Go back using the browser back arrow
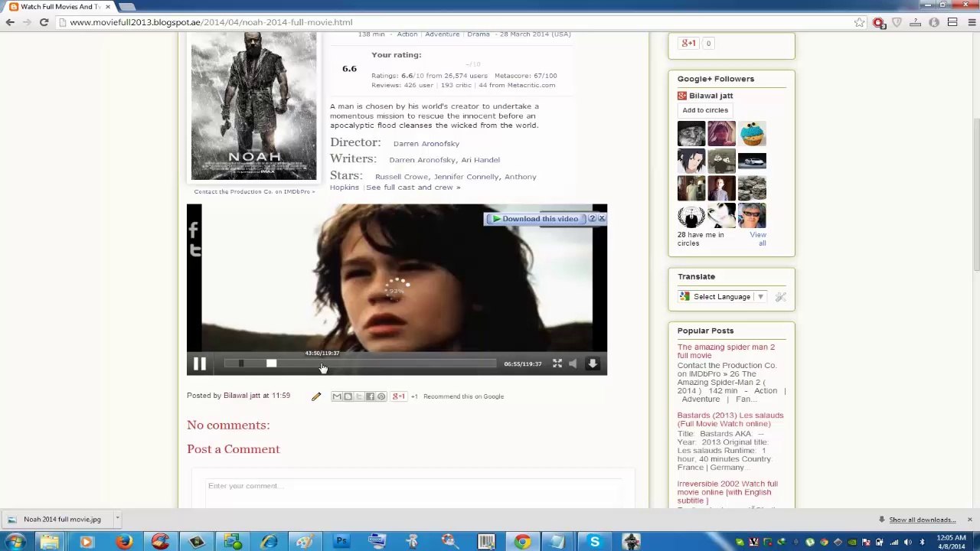Viewport: 980px width, 551px height. pos(10,22)
